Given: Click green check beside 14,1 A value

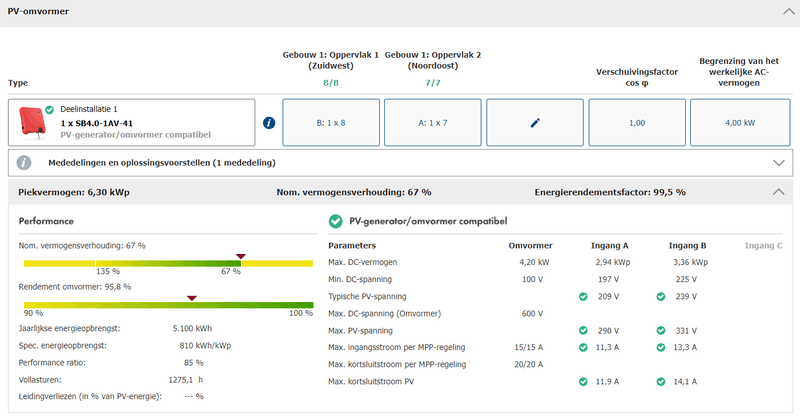Looking at the screenshot, I should click(x=661, y=381).
